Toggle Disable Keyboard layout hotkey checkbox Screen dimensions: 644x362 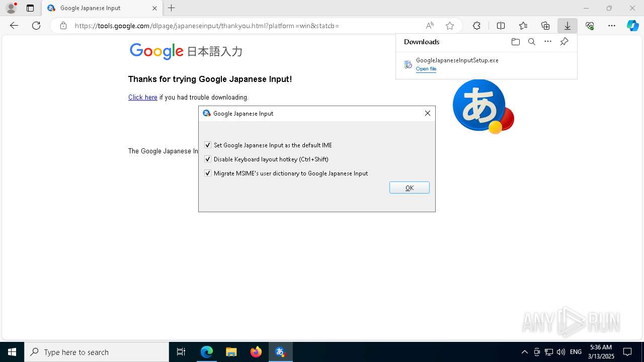pyautogui.click(x=208, y=159)
